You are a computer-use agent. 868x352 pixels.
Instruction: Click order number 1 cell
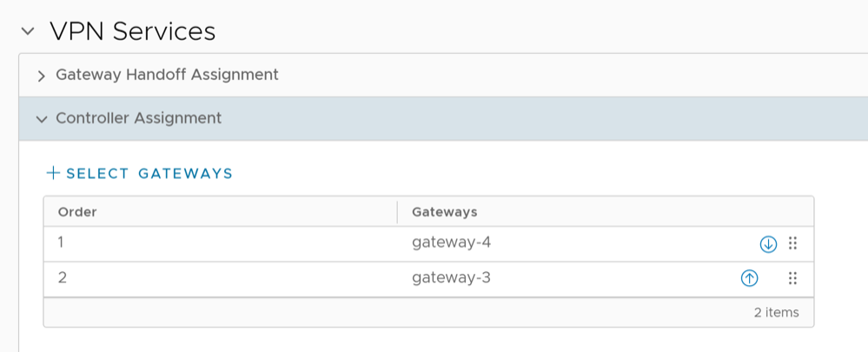tap(63, 243)
